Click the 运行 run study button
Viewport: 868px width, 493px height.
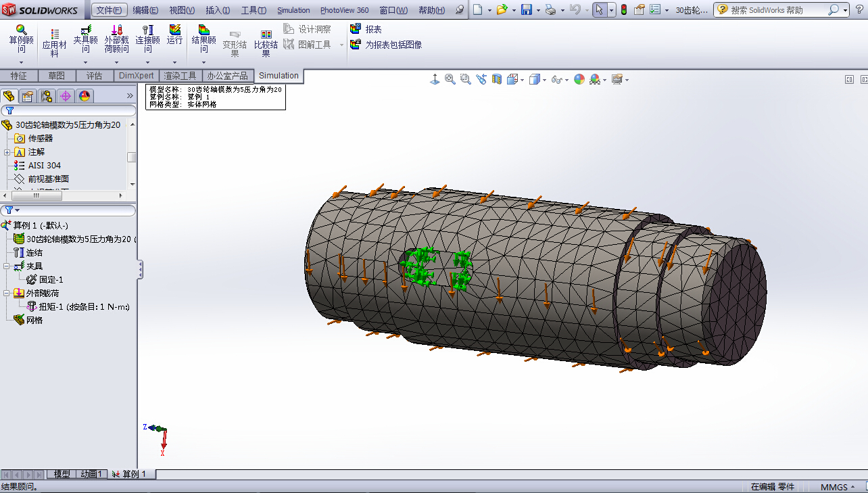(x=174, y=35)
